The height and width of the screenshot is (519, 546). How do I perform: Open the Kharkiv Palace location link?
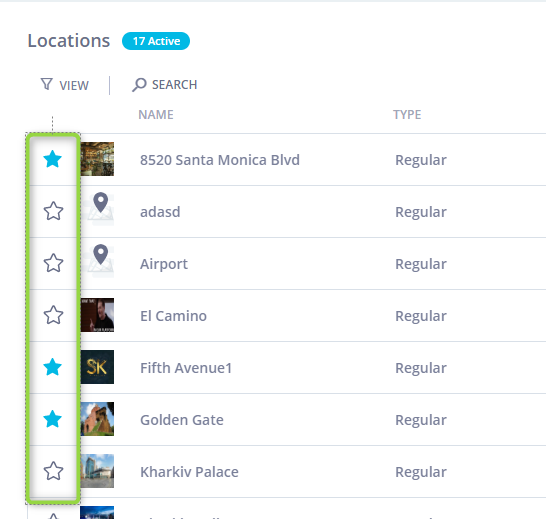click(x=189, y=472)
